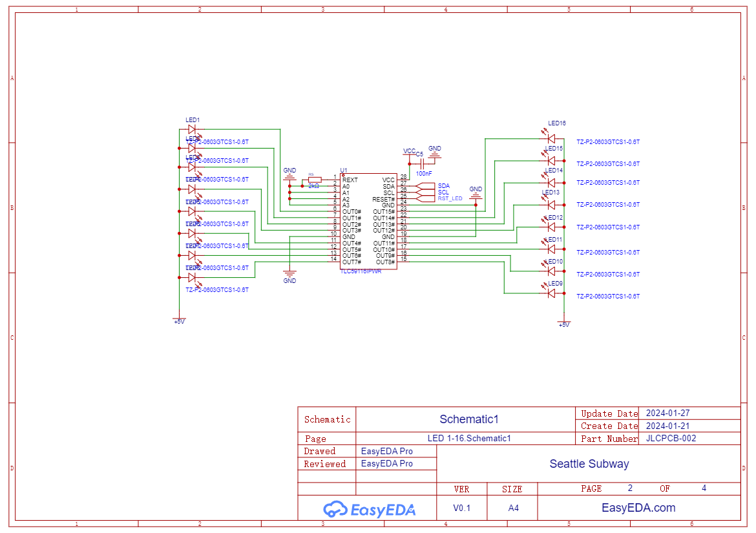This screenshot has height=533, width=756.
Task: Select the A4 size value
Action: (x=514, y=508)
